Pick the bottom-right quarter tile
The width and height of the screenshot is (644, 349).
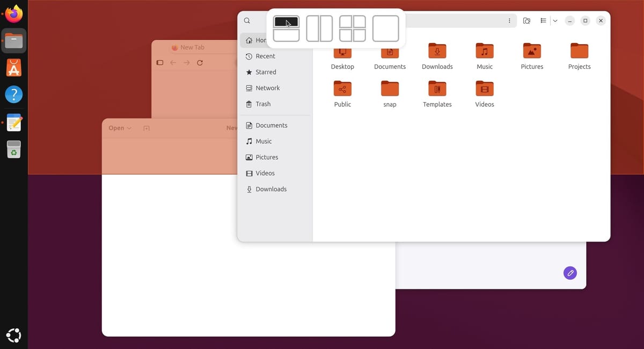coord(360,35)
